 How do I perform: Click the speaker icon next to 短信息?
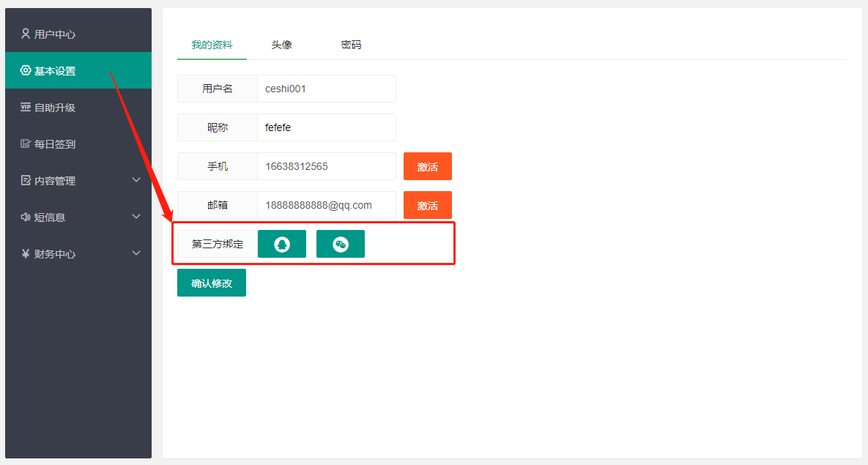(x=25, y=217)
